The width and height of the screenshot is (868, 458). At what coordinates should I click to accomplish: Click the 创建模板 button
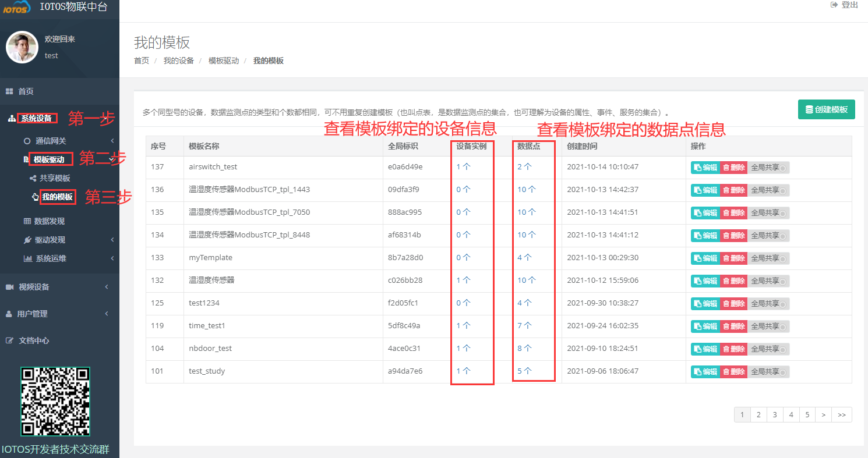pos(827,109)
